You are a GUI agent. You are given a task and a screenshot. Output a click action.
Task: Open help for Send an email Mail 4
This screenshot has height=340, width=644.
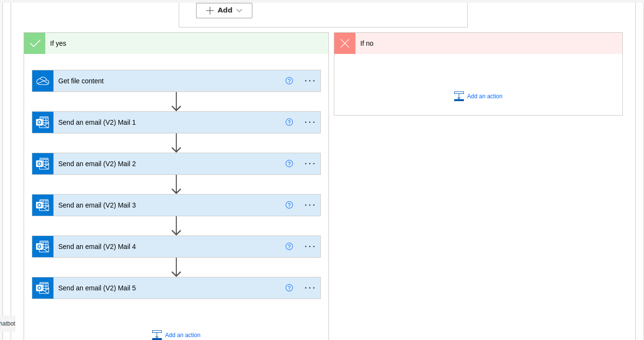pyautogui.click(x=289, y=247)
